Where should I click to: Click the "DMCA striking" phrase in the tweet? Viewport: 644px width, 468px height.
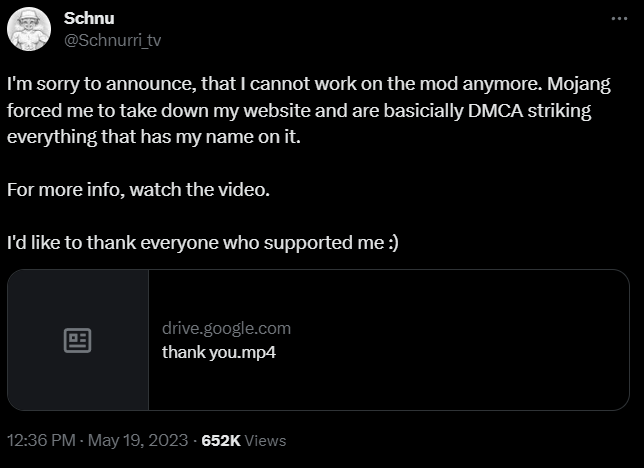pos(529,111)
